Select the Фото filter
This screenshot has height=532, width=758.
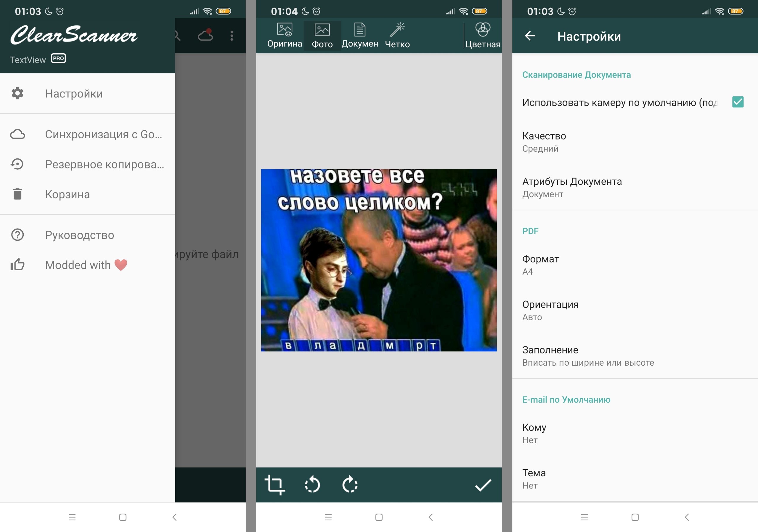[322, 36]
